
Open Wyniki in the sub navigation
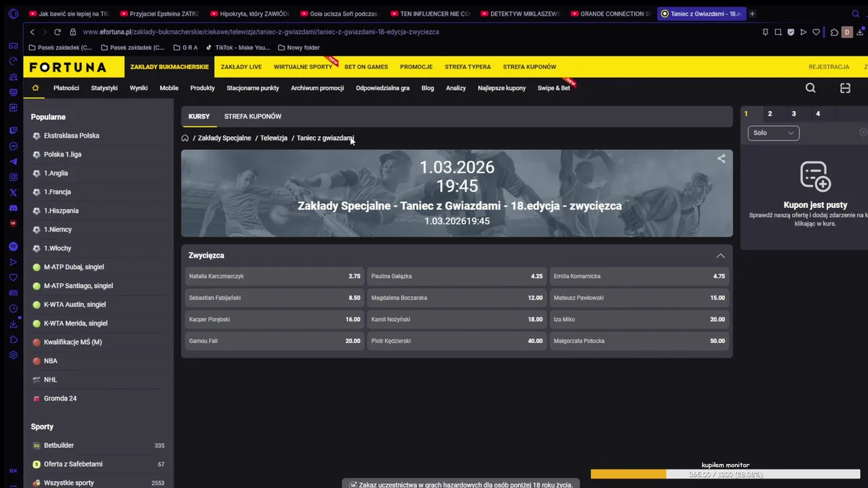pyautogui.click(x=138, y=88)
